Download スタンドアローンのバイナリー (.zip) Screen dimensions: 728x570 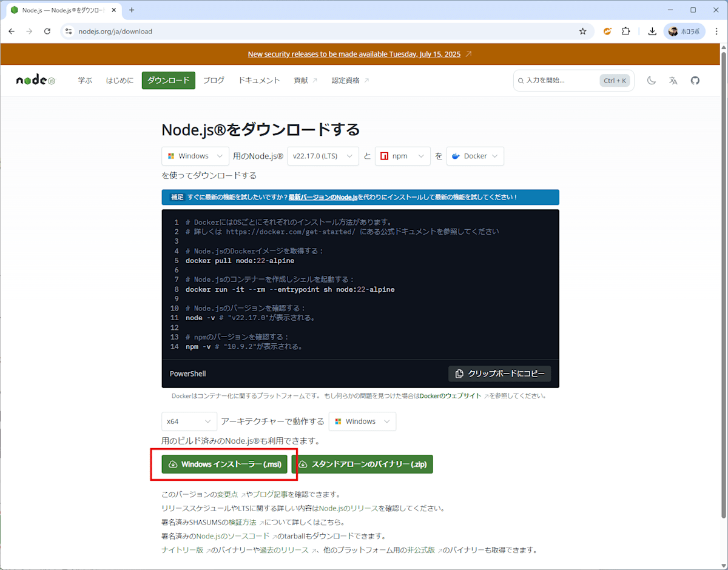362,464
